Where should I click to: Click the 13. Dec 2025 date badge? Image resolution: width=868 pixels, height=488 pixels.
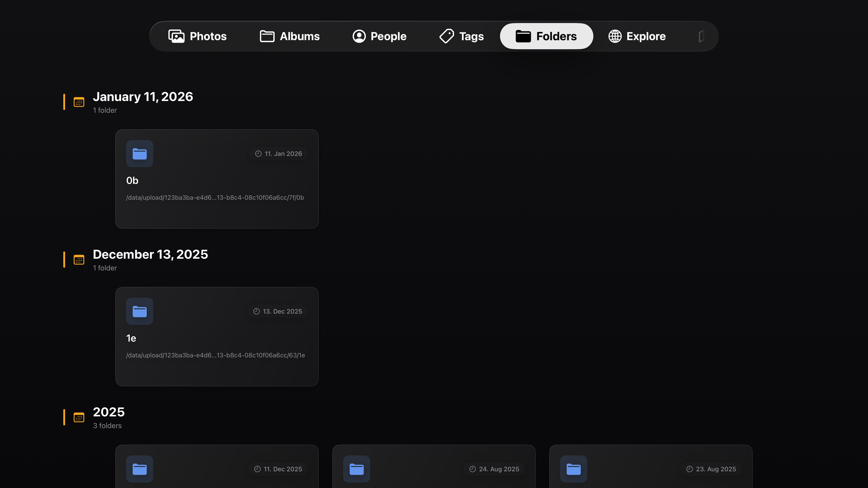[x=278, y=311]
